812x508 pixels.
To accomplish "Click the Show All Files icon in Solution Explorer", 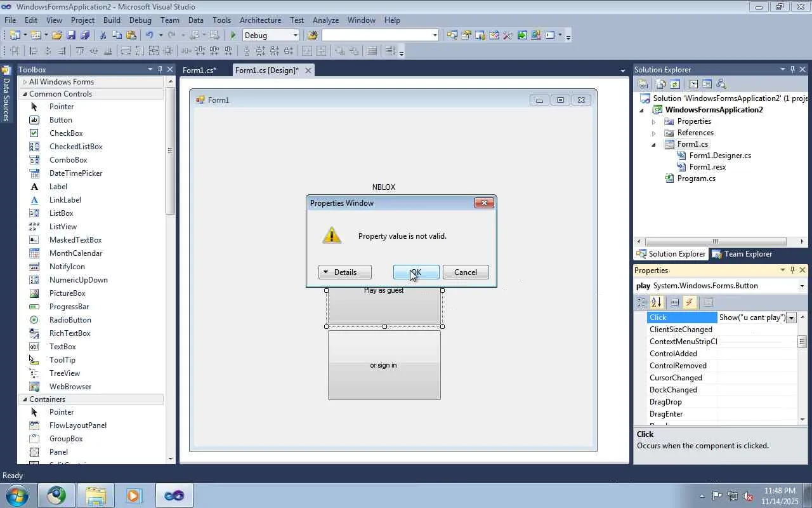I will [661, 84].
